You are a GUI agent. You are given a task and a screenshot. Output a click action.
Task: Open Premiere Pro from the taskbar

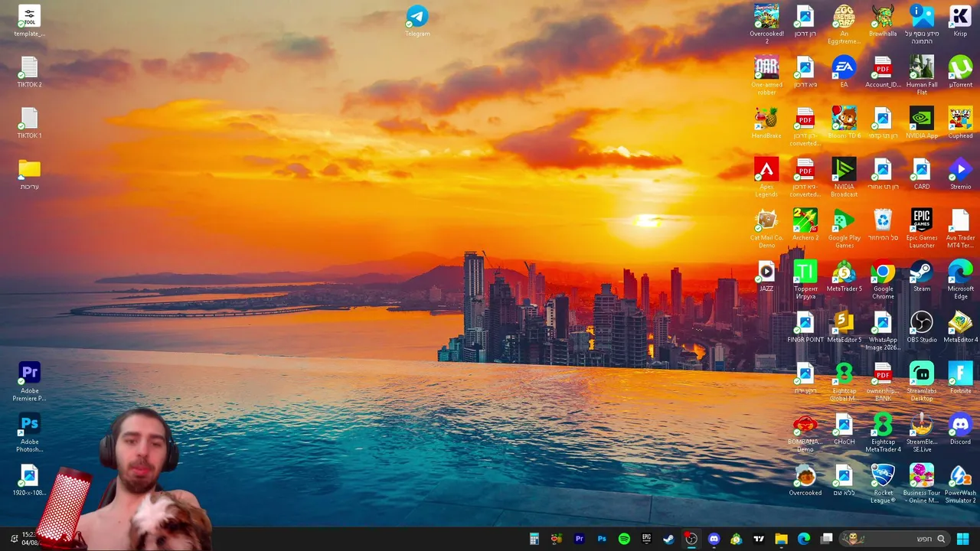coord(580,539)
